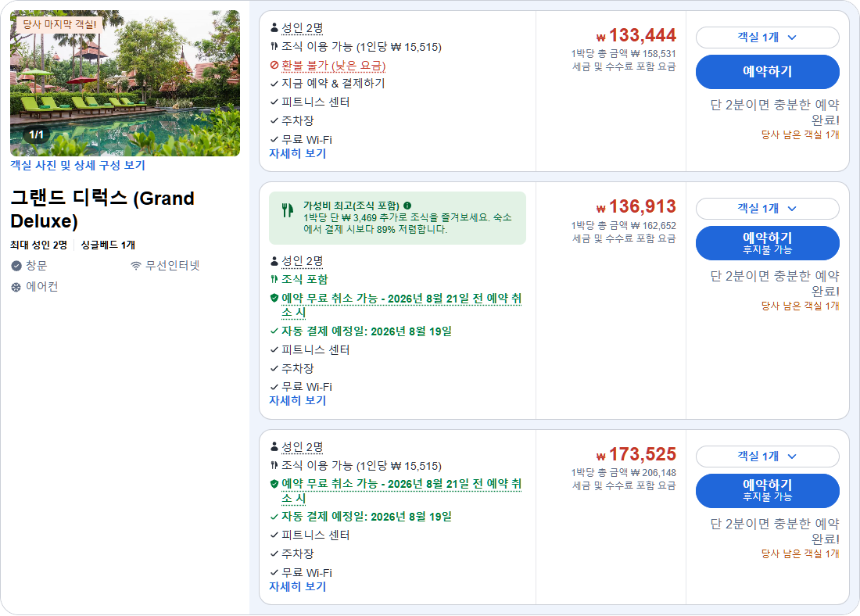
Task: Click the no-refund icon beside 환불 불가
Action: point(274,66)
